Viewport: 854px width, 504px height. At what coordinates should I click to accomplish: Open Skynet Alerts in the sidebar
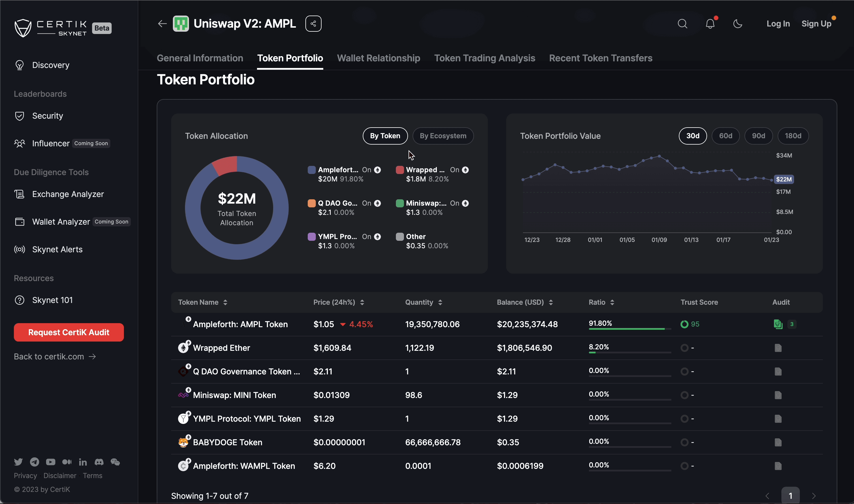(57, 250)
